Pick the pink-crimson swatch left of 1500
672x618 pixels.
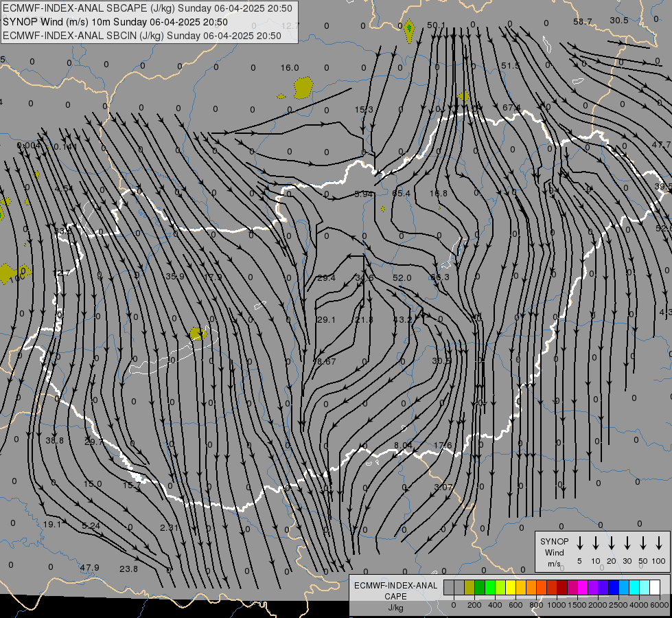(572, 588)
